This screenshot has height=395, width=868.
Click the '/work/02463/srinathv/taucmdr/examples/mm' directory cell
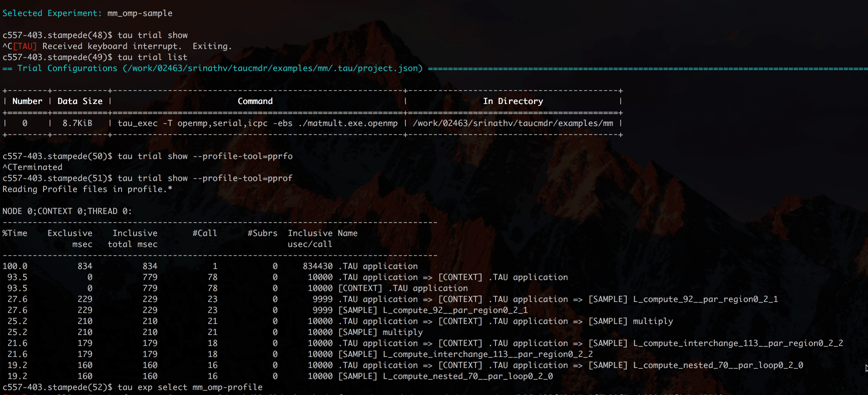[x=513, y=123]
